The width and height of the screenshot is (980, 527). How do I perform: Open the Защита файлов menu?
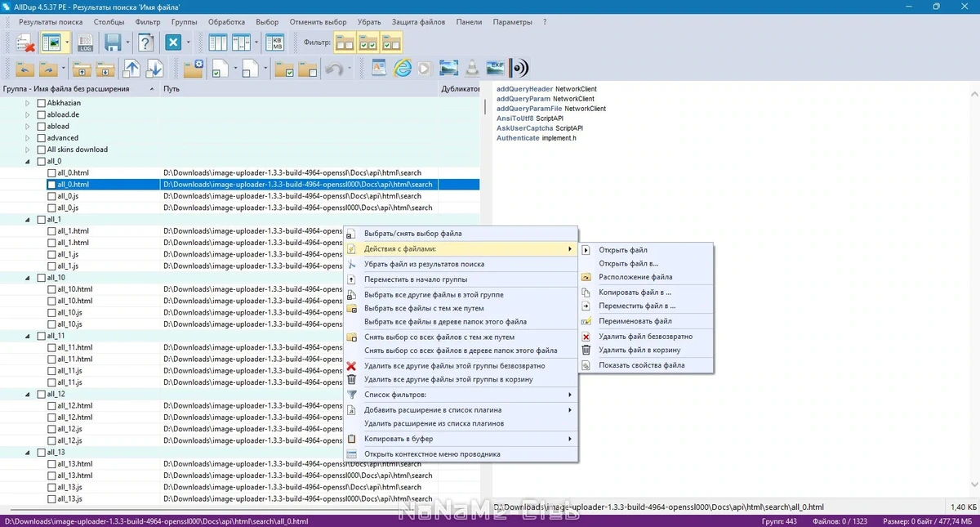pos(417,22)
